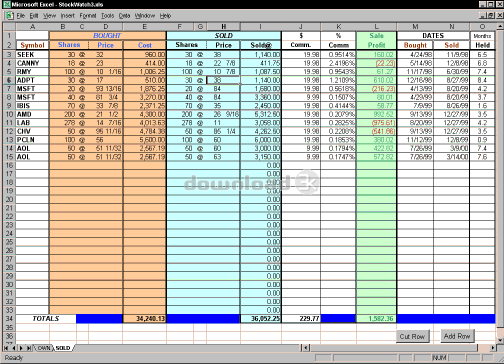Click vertical scrollbar up arrow
This screenshot has height=364, width=504.
(500, 26)
